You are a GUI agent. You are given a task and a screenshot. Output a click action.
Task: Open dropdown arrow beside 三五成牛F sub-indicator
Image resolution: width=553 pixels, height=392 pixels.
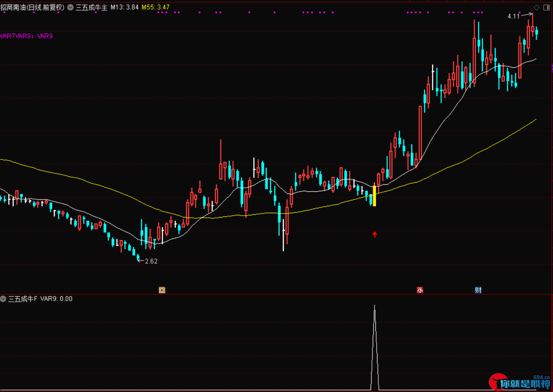click(x=3, y=299)
